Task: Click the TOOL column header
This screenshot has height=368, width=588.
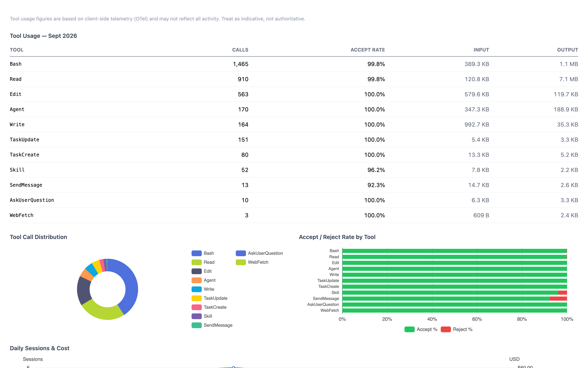Action: (x=17, y=50)
